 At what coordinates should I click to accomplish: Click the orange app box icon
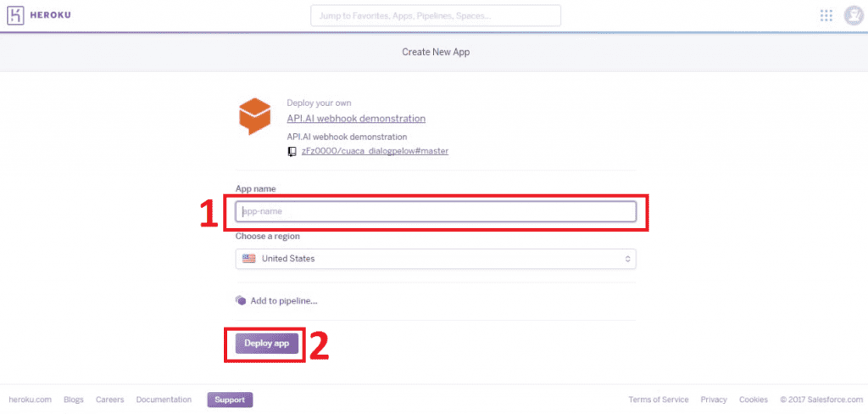pyautogui.click(x=254, y=116)
